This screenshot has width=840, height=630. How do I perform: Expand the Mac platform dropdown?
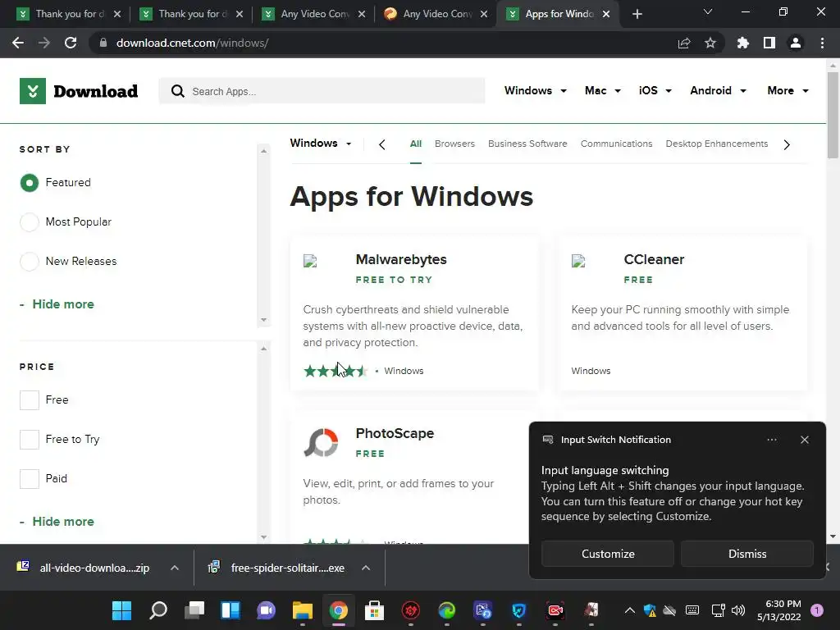603,90
